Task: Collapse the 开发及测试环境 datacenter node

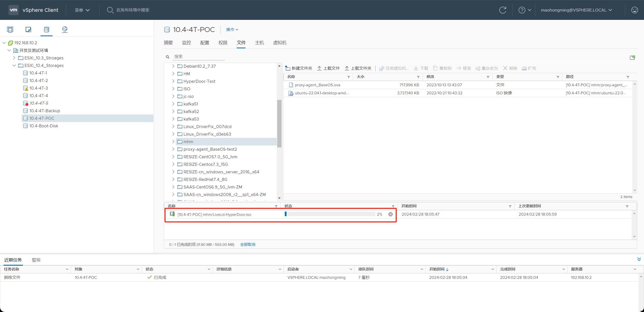Action: pos(9,50)
